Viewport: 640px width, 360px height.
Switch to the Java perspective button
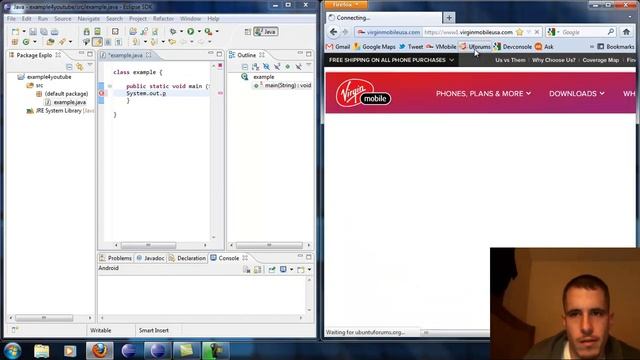pyautogui.click(x=266, y=31)
